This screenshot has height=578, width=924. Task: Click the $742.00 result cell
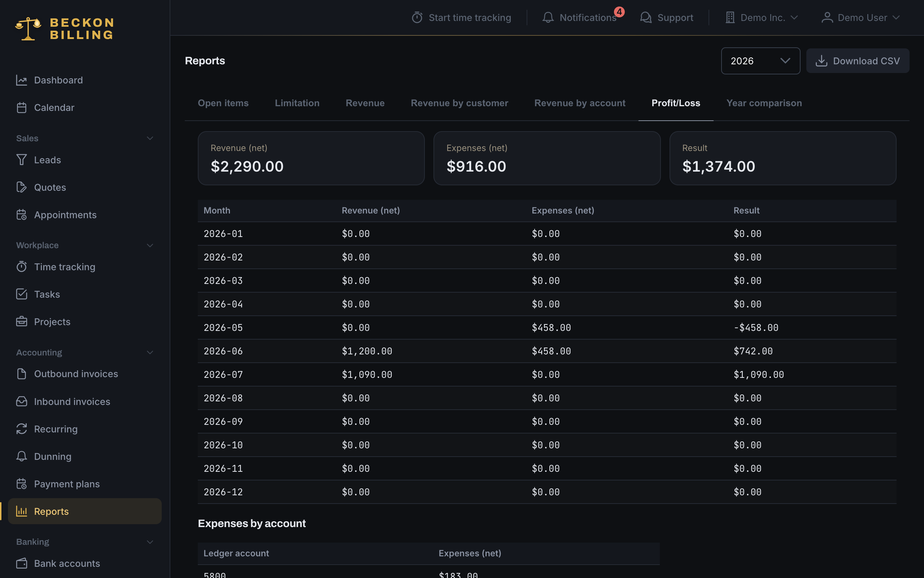tap(753, 351)
